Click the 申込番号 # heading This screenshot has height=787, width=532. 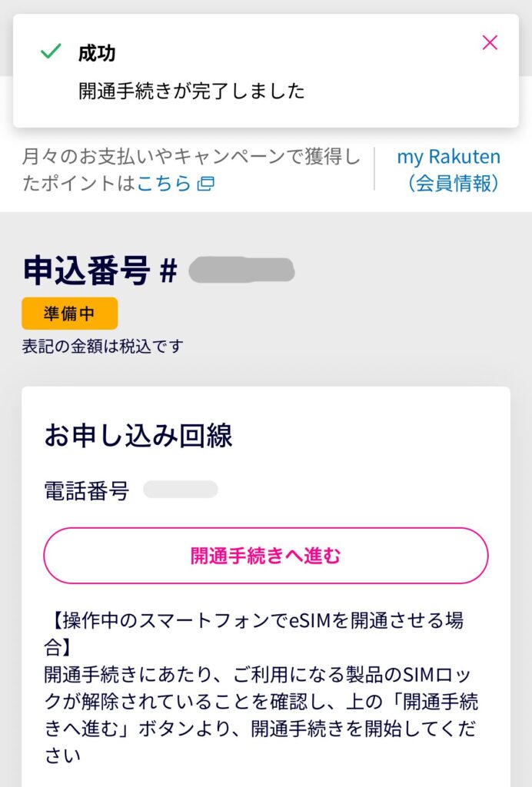point(100,271)
